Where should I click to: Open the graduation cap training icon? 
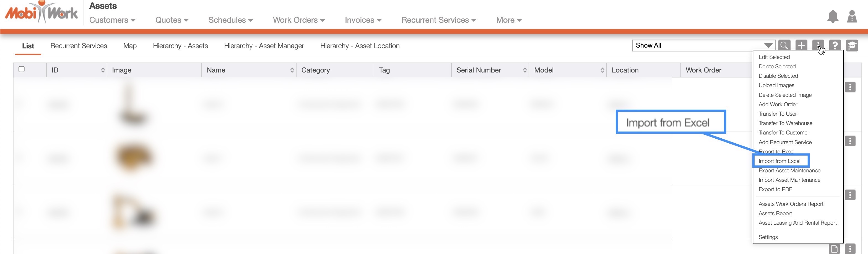pyautogui.click(x=852, y=45)
